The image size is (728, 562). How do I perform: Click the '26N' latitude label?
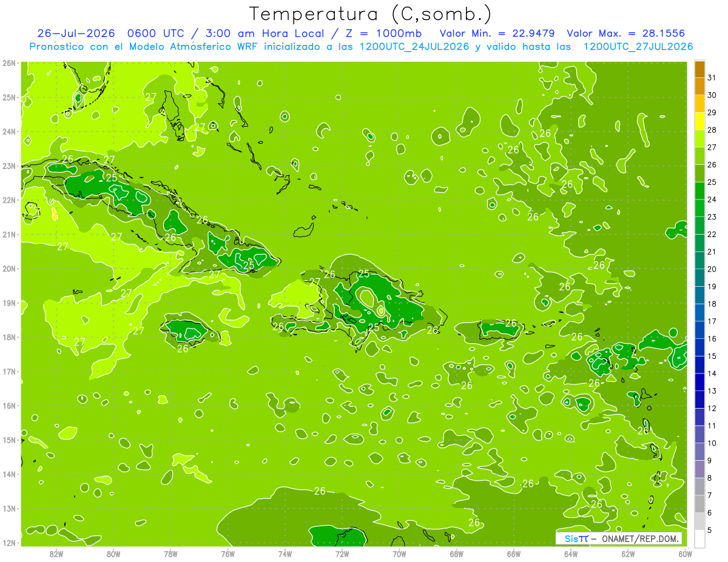(9, 63)
